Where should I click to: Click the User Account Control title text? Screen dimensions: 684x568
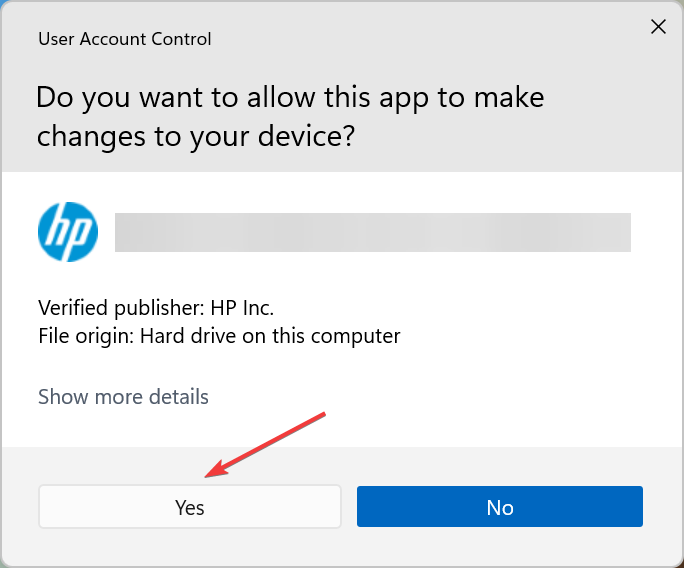[x=124, y=40]
